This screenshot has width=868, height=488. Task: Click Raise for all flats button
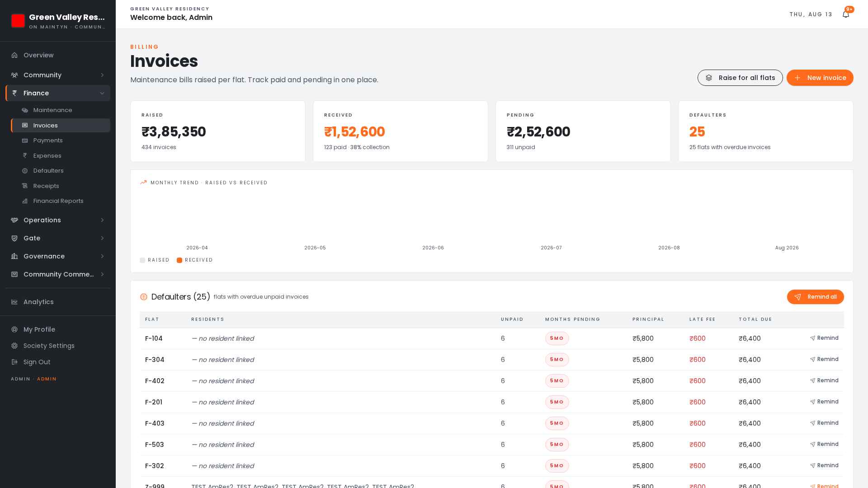tap(740, 78)
